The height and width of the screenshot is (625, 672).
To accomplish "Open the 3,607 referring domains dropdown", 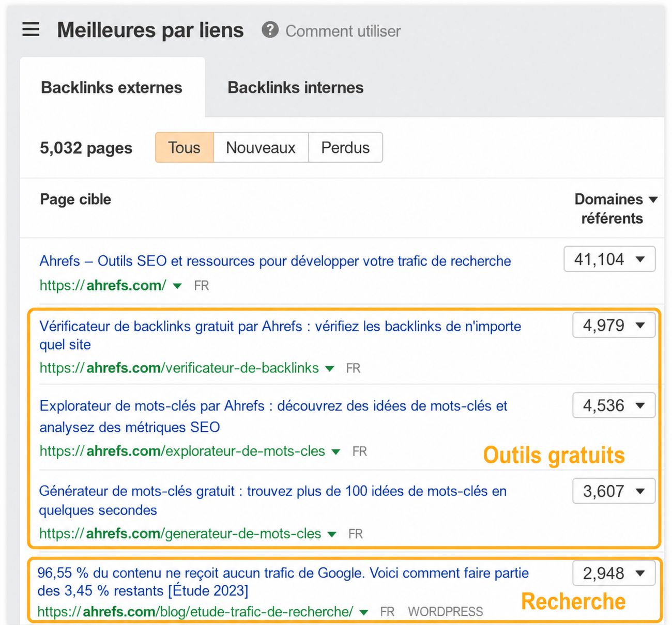I will (x=614, y=491).
